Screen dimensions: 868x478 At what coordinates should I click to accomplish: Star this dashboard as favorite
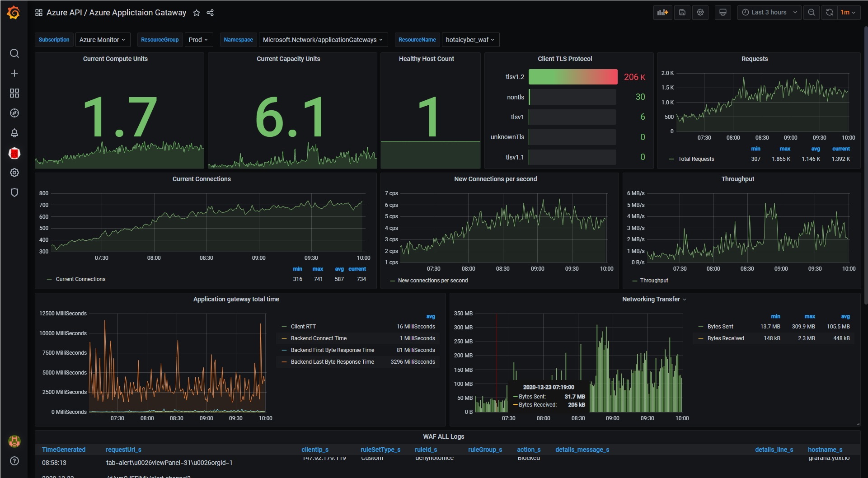point(197,13)
